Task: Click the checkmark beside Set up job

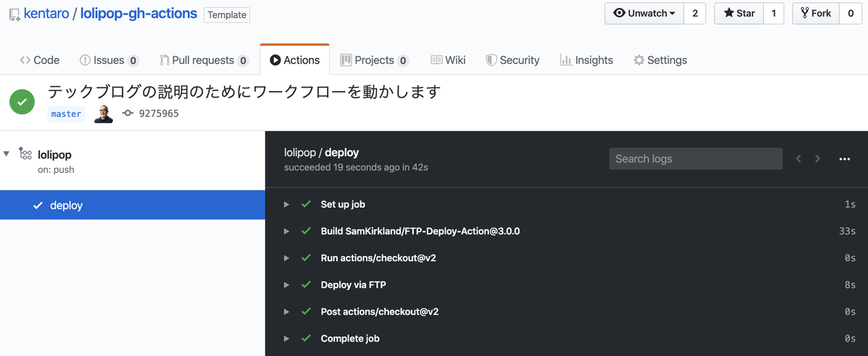Action: pyautogui.click(x=306, y=204)
